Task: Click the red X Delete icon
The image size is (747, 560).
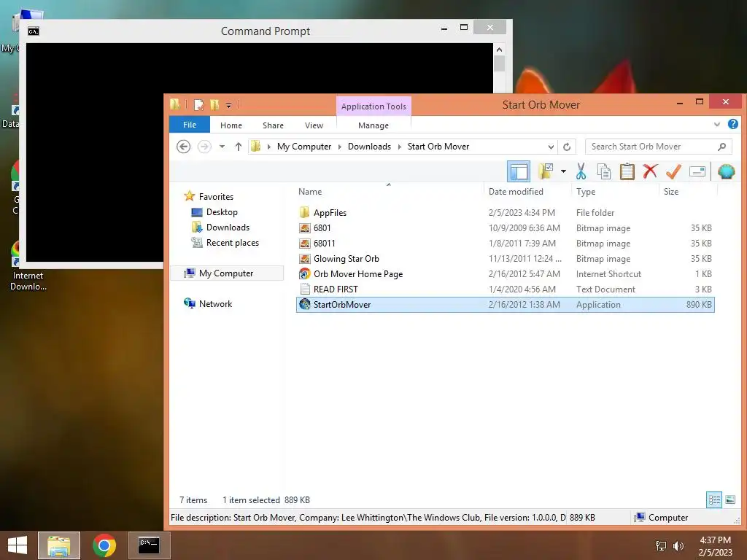Action: click(x=650, y=171)
